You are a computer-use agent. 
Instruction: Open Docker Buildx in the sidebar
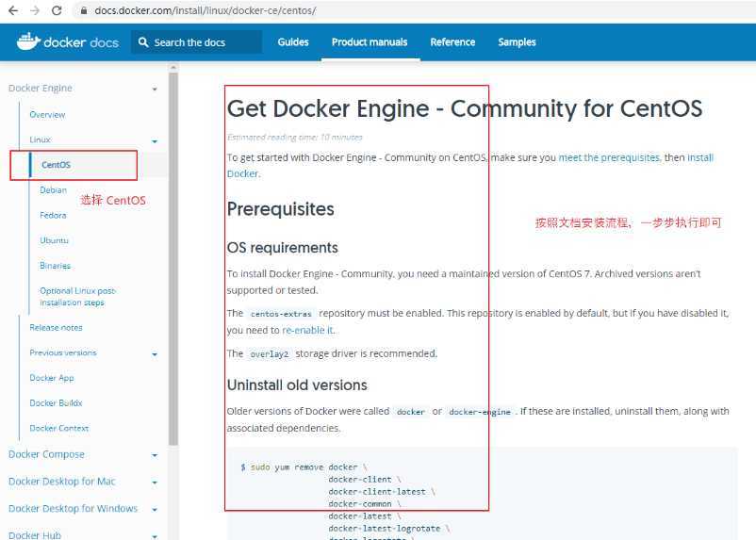click(x=56, y=403)
